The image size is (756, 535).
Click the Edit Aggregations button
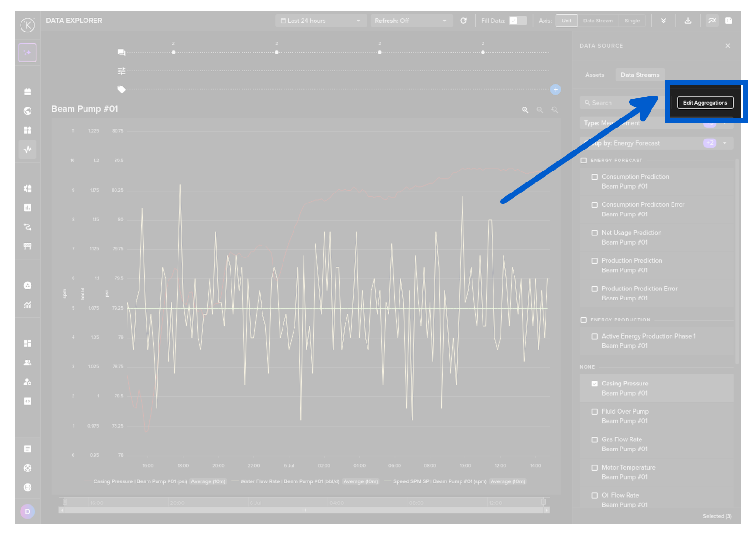705,103
